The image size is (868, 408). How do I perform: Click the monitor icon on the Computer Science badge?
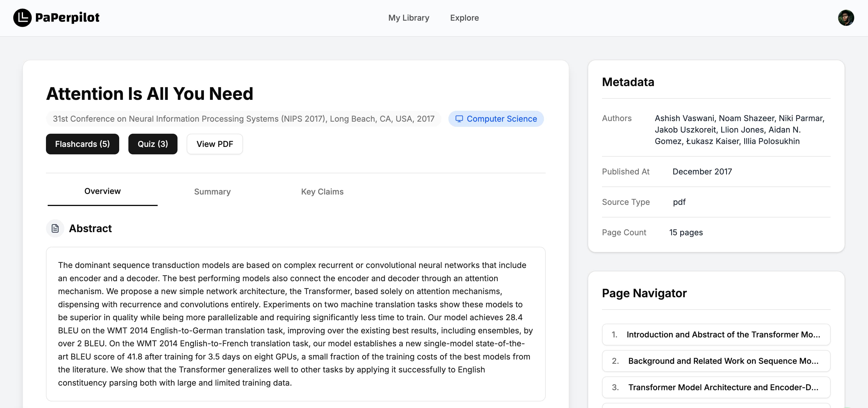click(x=459, y=118)
